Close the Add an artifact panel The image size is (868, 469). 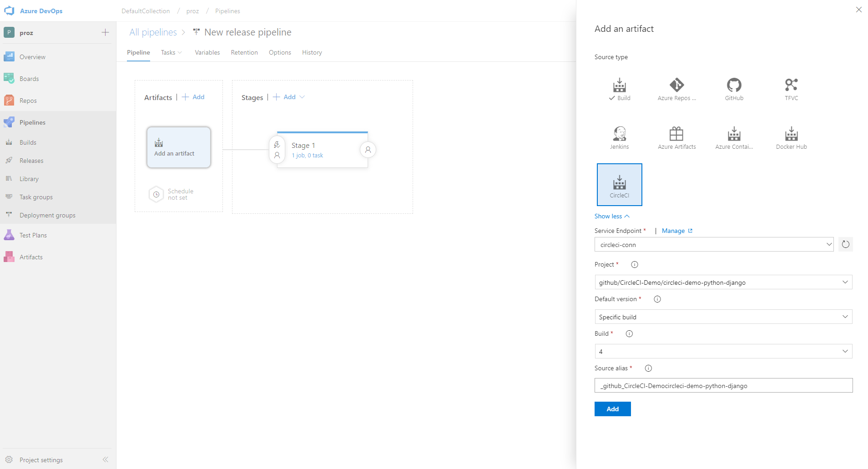click(858, 10)
